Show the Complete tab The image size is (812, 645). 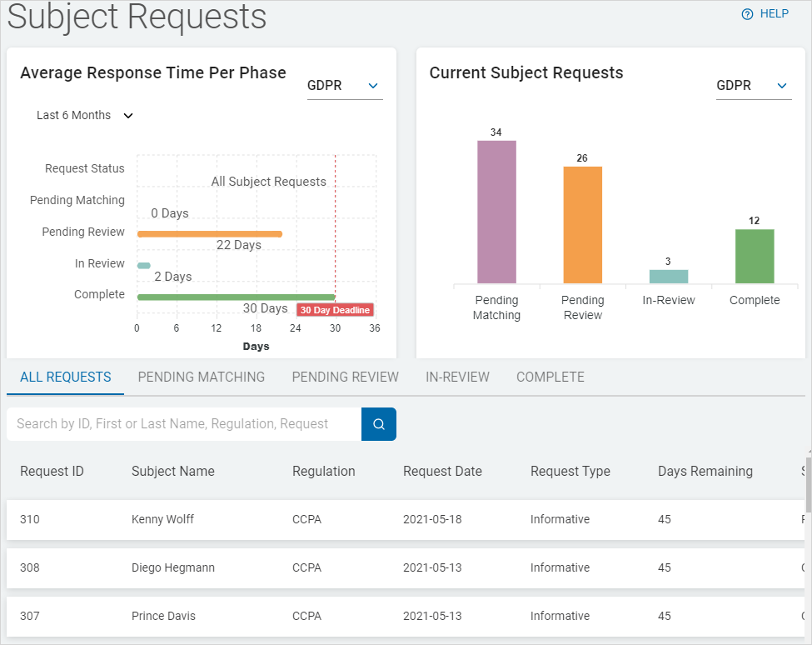tap(550, 377)
